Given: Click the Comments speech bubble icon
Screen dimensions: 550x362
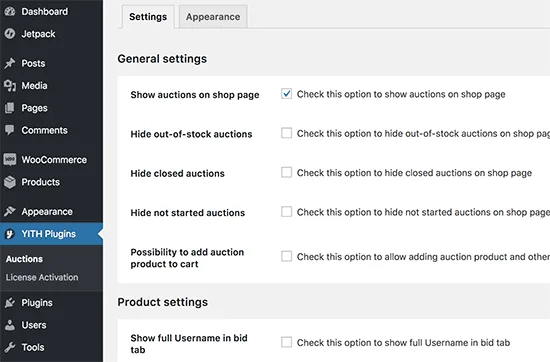Looking at the screenshot, I should [10, 130].
